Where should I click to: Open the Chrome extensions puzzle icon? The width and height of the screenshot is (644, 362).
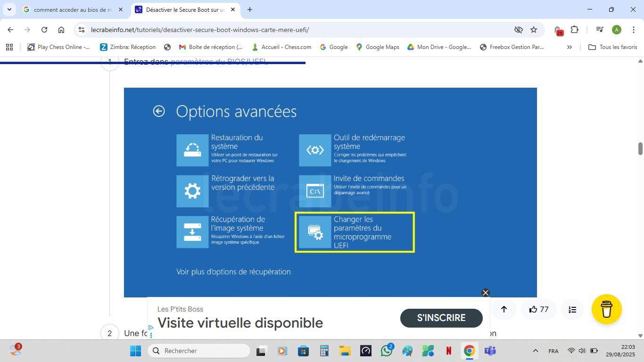pos(574,30)
